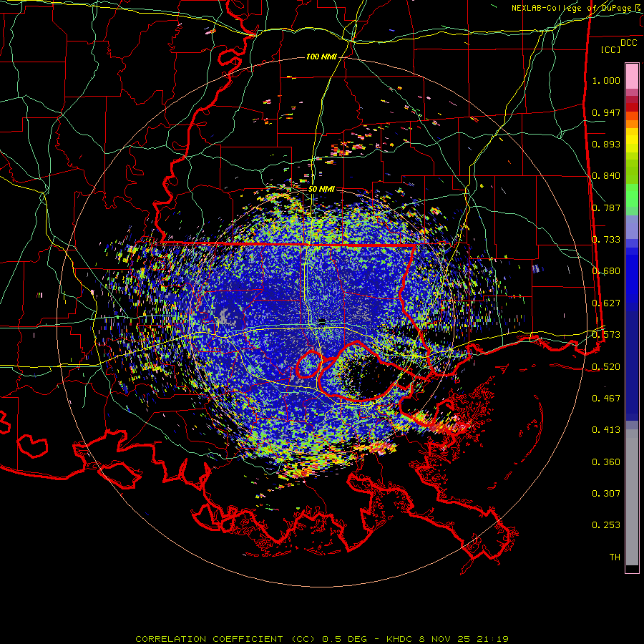Select the 0.520 scale value
The height and width of the screenshot is (644, 644).
click(606, 367)
